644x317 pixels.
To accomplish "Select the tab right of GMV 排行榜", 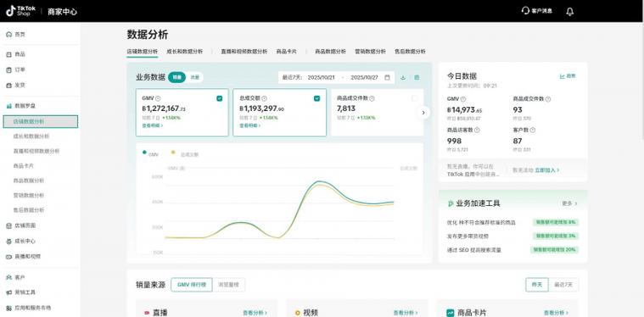I will click(229, 285).
